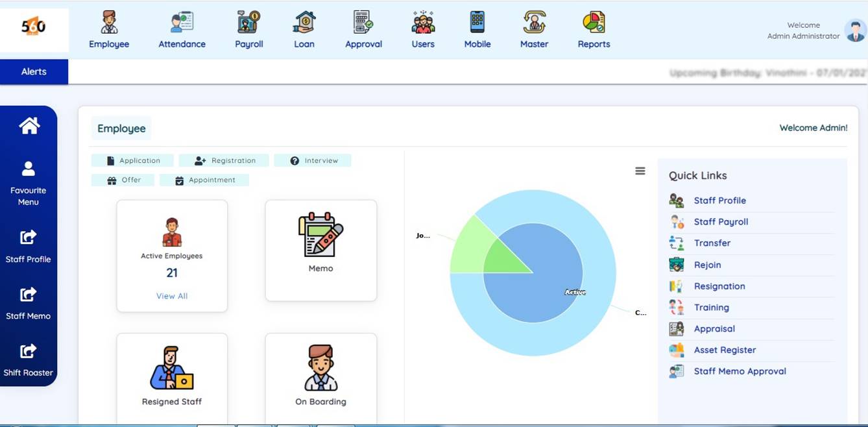
Task: Open the Attendance module icon
Action: point(182,23)
